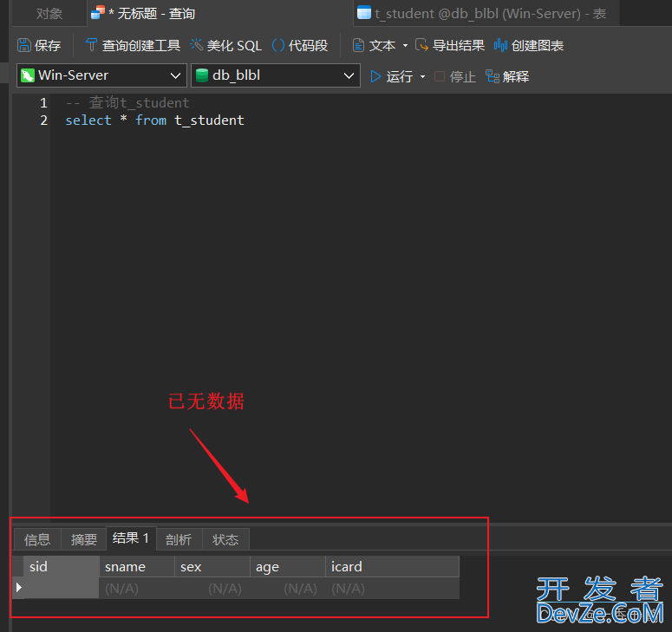Open the 状态 status tab
The height and width of the screenshot is (632, 672).
(x=225, y=539)
